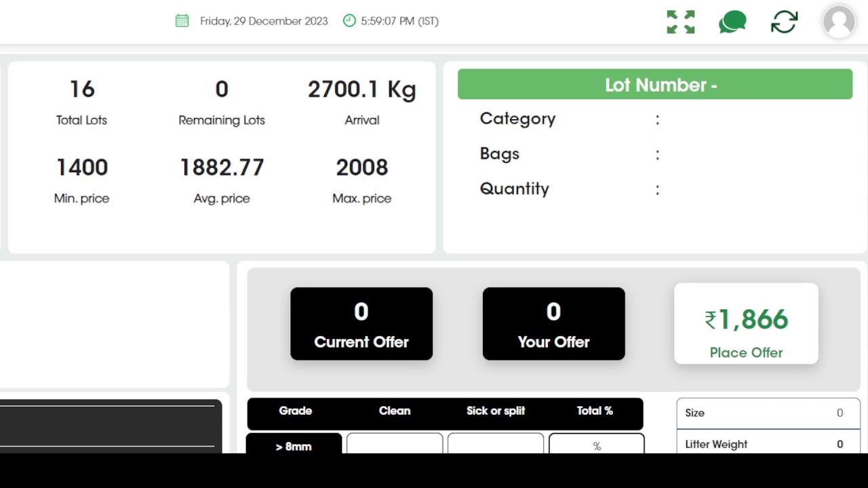Click the refresh sync icon

pyautogui.click(x=784, y=22)
